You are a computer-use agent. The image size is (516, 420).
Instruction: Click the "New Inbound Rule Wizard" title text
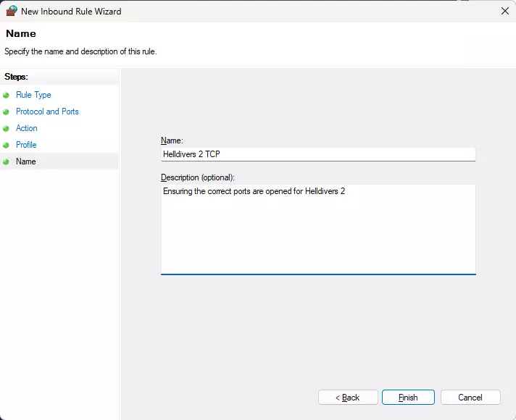pos(71,12)
